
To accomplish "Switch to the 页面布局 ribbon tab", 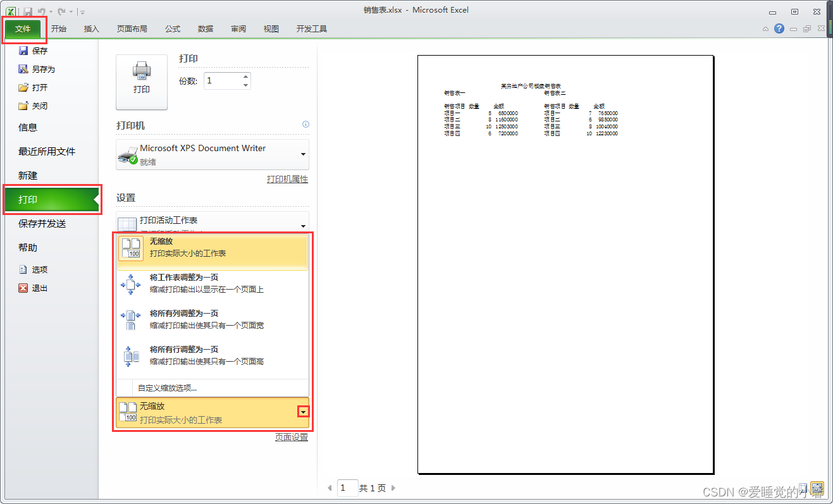I will tap(132, 29).
